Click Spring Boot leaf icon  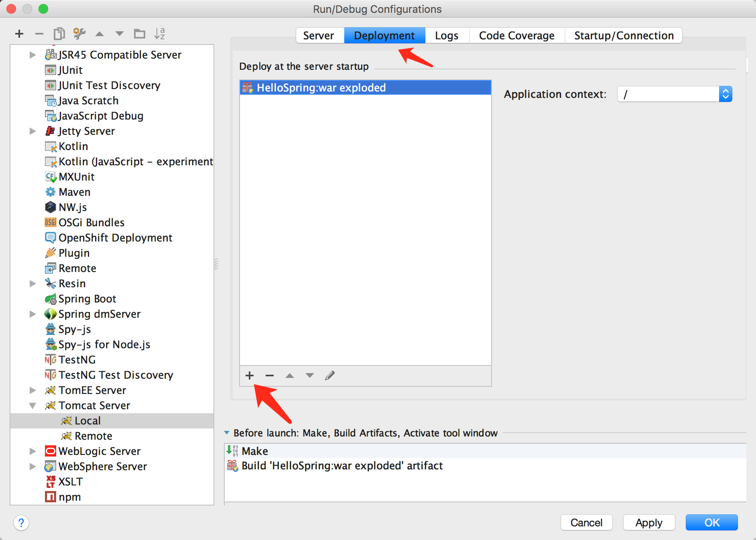tap(51, 299)
